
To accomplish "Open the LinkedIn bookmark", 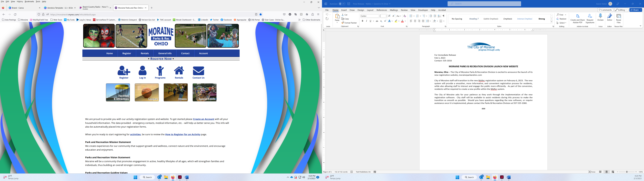I will coord(203,20).
